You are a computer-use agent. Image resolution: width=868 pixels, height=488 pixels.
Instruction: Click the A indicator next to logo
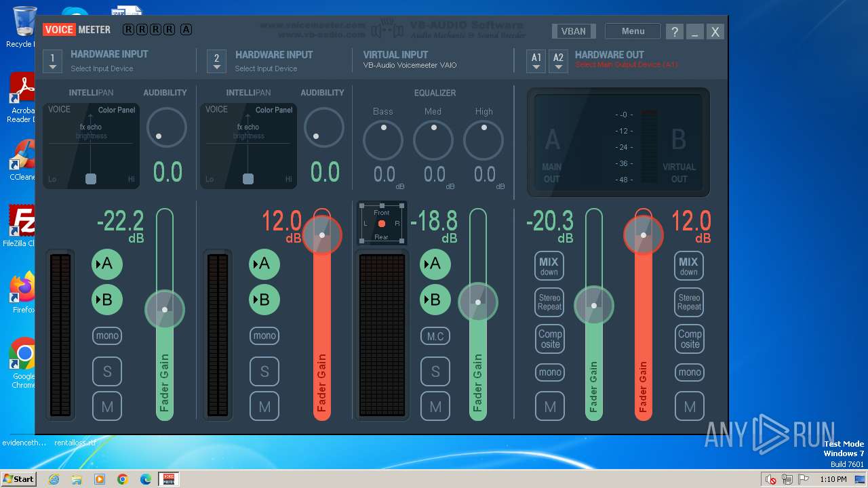186,30
